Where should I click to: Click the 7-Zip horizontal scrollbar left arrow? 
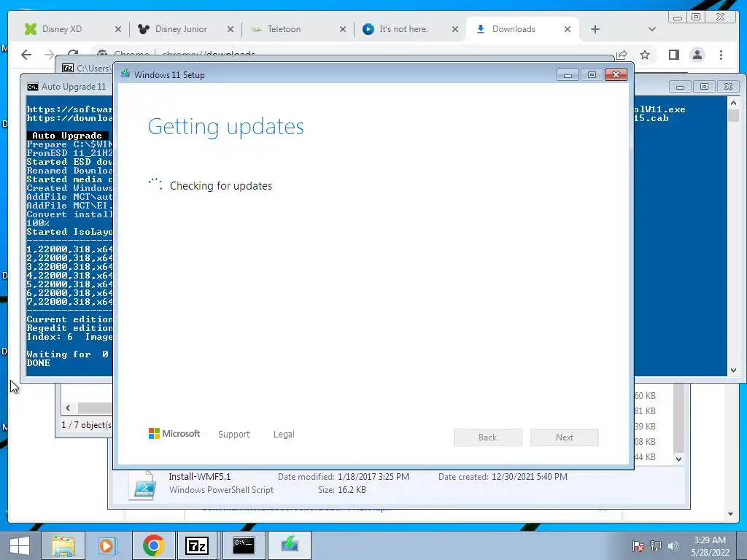pyautogui.click(x=68, y=408)
